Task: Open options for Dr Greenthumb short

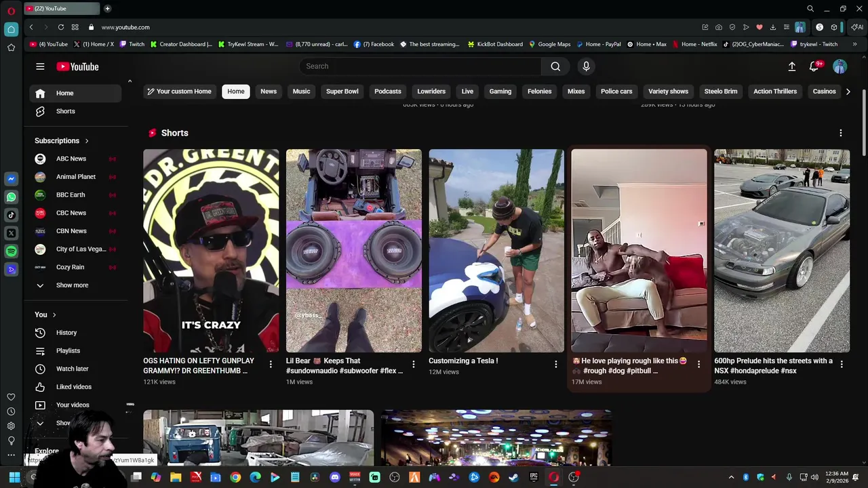Action: [271, 365]
